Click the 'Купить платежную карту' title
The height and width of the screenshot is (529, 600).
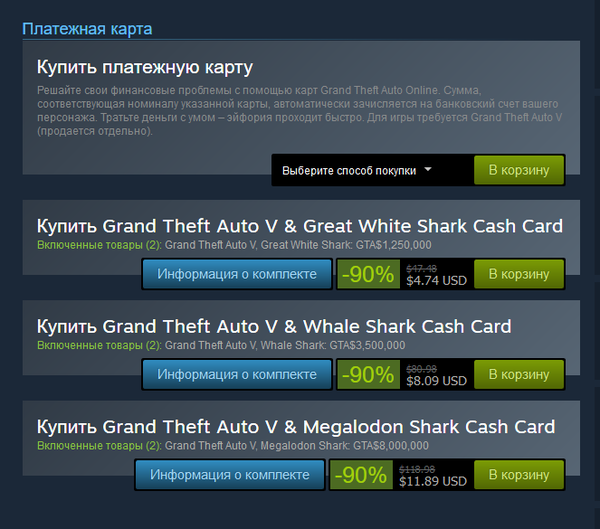[145, 67]
